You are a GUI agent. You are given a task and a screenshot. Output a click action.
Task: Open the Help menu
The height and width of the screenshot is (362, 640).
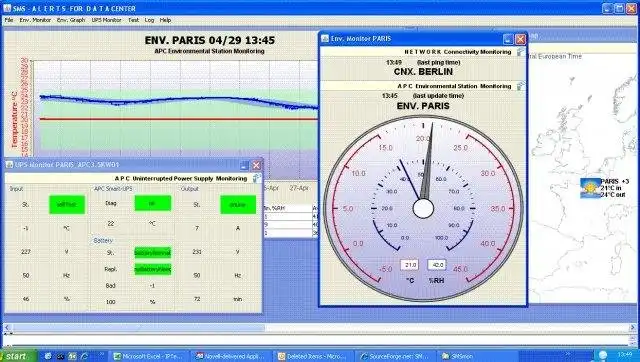(x=165, y=20)
